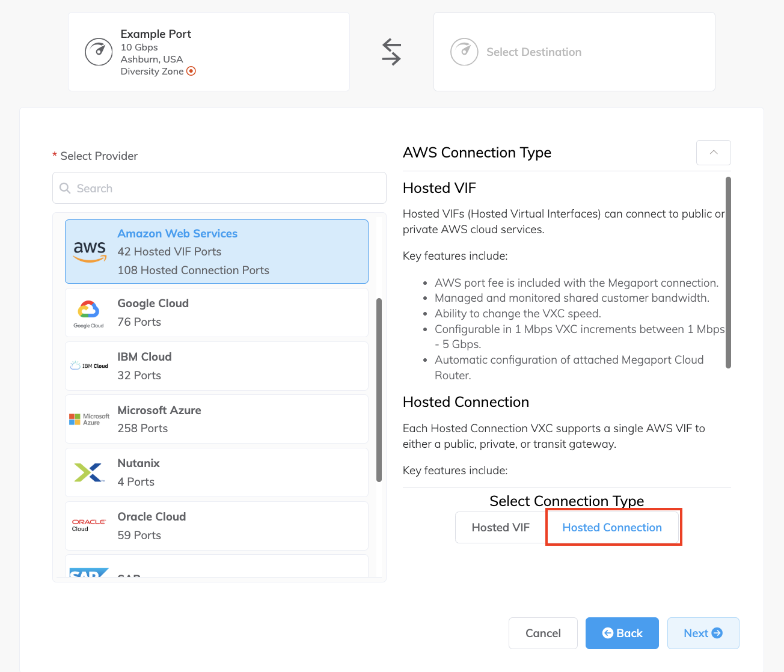Click the speedometer icon on Example Port
784x672 pixels.
[99, 52]
